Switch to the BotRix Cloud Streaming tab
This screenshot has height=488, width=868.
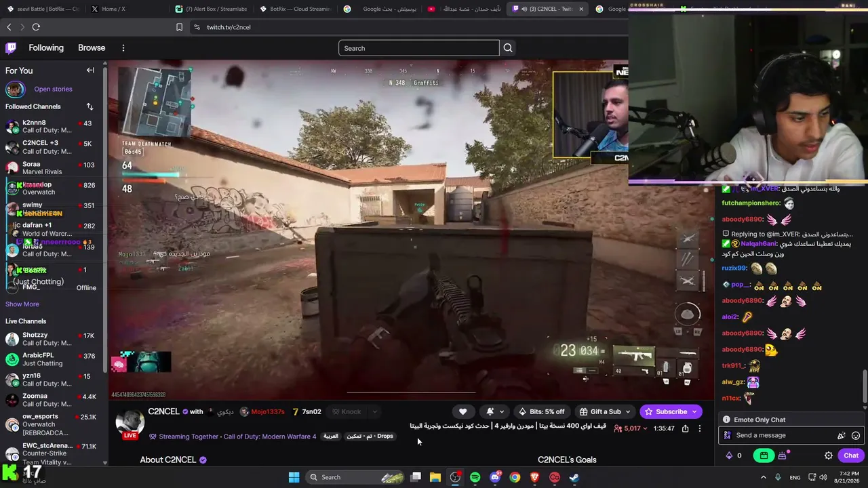coord(296,9)
